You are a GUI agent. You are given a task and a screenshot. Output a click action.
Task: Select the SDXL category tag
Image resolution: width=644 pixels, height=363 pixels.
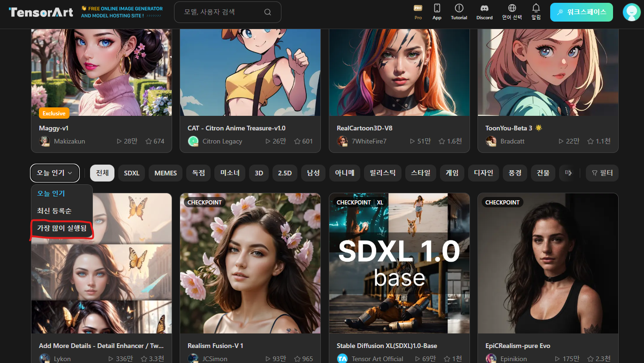[x=132, y=173]
